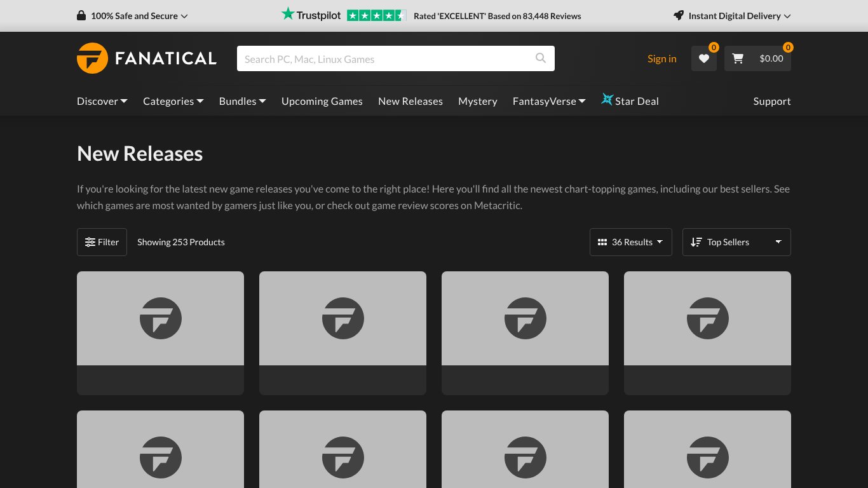Click the Fanatical logo
The image size is (868, 488).
[x=147, y=58]
